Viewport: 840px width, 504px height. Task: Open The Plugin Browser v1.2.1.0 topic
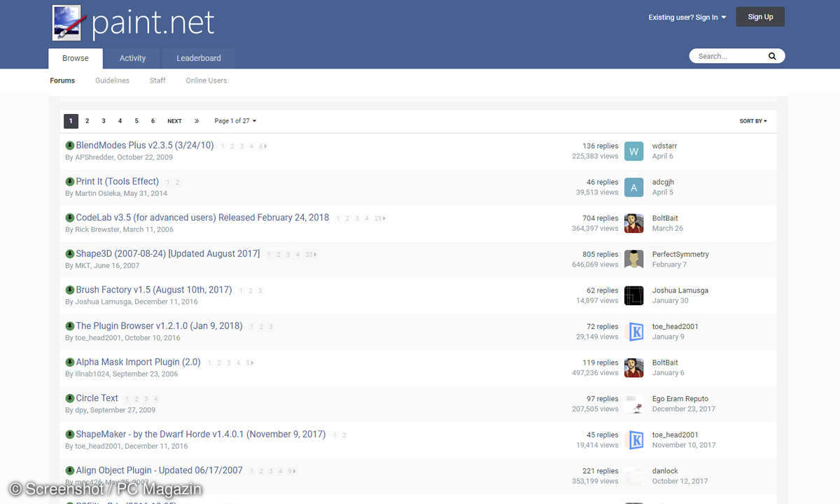point(160,326)
